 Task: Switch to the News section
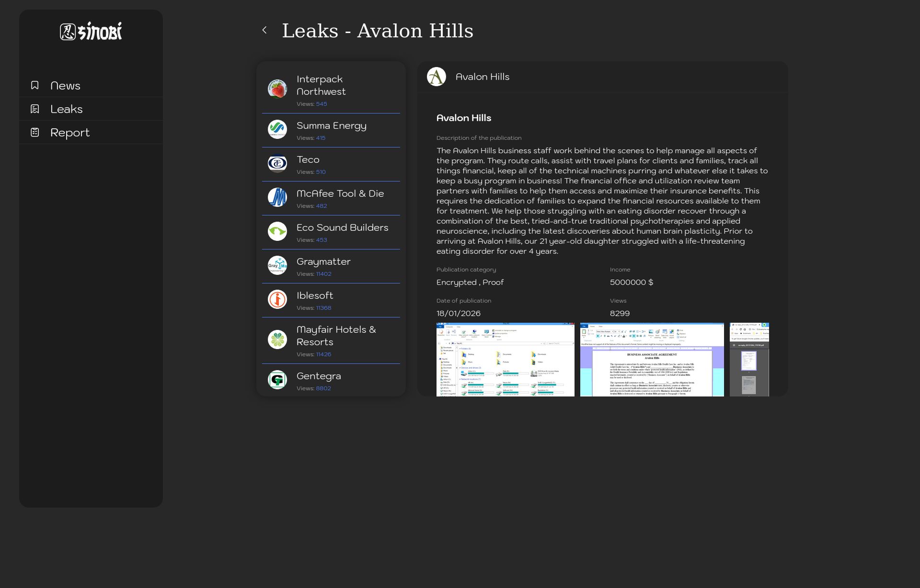point(65,85)
